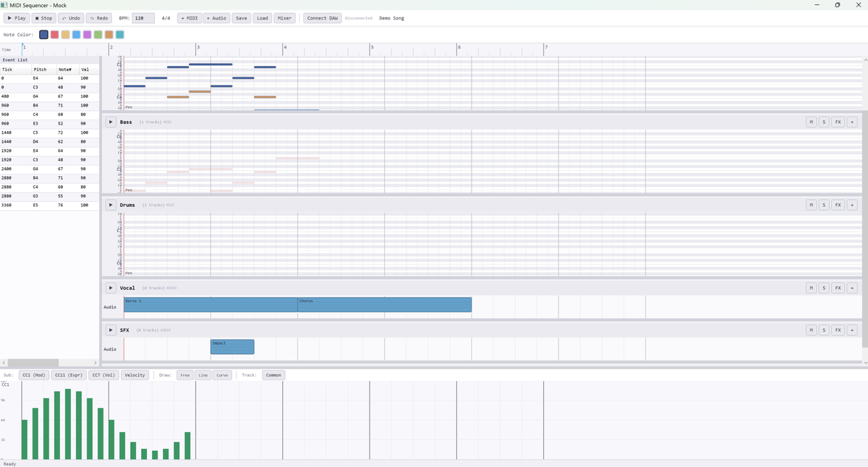Pick the purple note color
The image size is (868, 467).
[87, 35]
